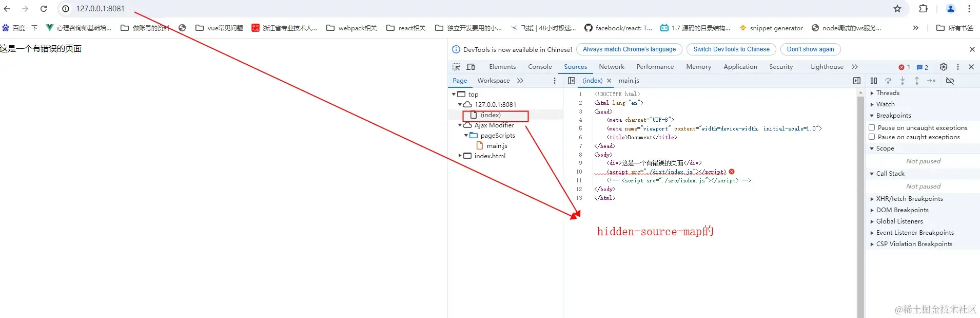This screenshot has width=980, height=318.
Task: Open Chrome's three-dot main menu
Action: [969, 9]
